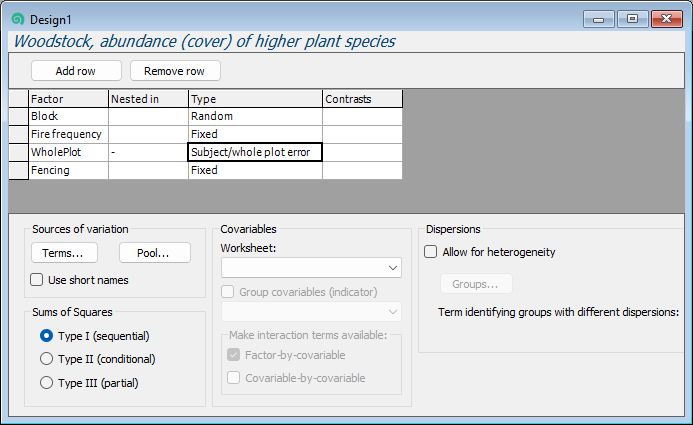Select the row header for Block row

18,117
